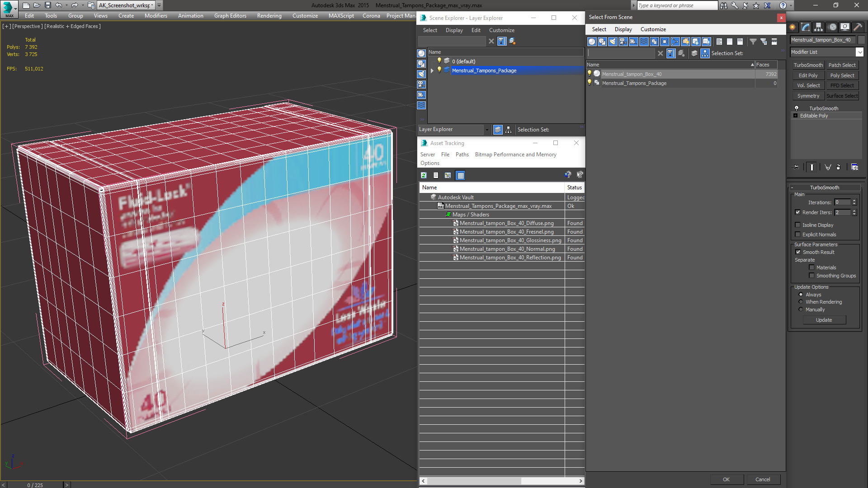Refresh the Asset Tracking list
This screenshot has height=488, width=868.
(424, 175)
